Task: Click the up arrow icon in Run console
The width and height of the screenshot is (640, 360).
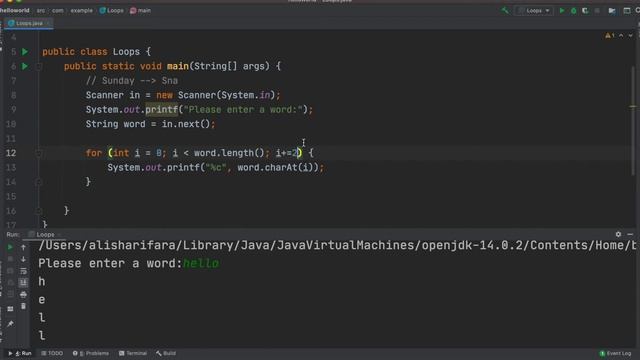Action: click(x=23, y=247)
